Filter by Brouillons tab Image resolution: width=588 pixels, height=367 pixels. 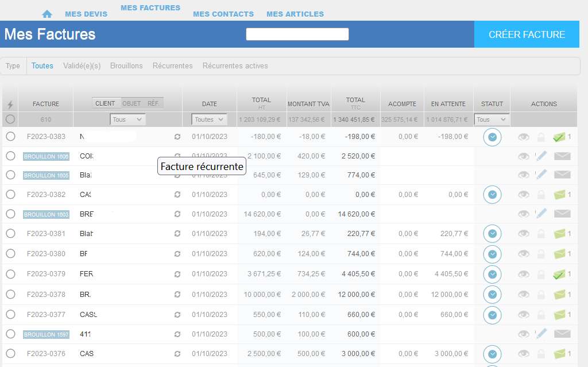pyautogui.click(x=126, y=65)
